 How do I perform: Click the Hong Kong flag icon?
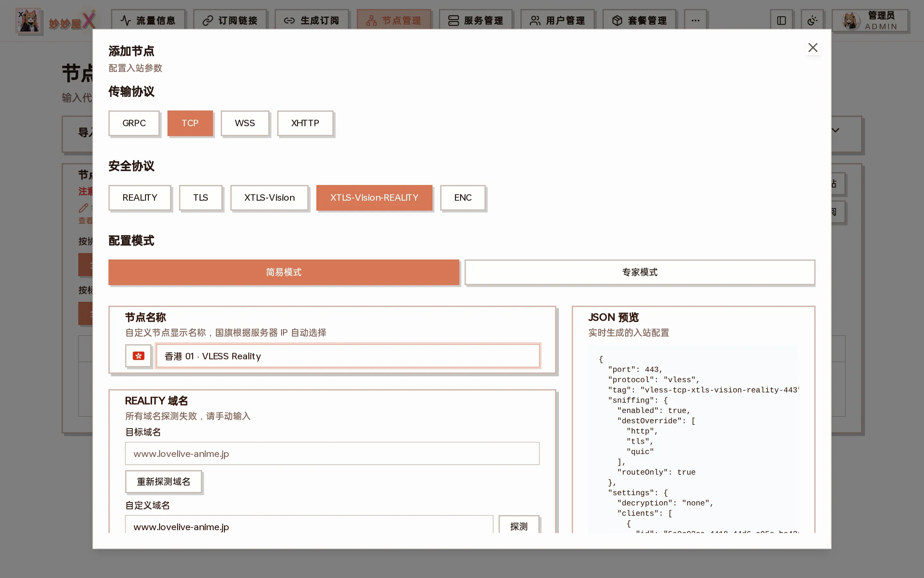click(138, 356)
